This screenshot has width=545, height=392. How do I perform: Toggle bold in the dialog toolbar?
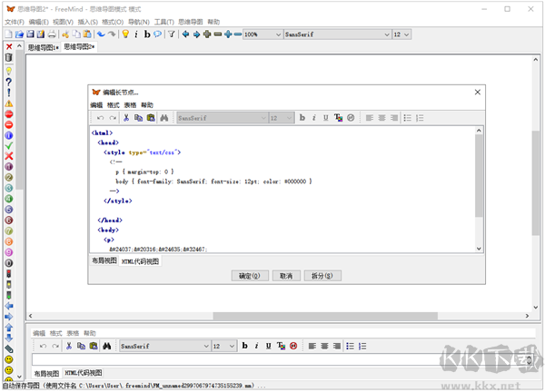point(302,118)
